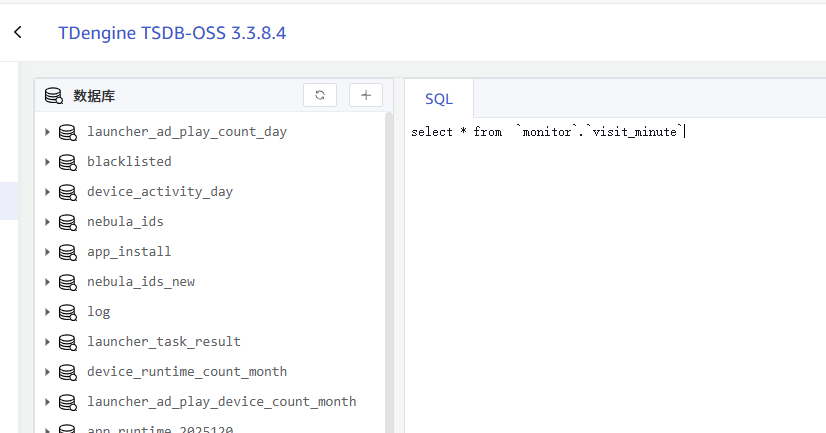
Task: Click the database icon beside log
Action: point(68,312)
